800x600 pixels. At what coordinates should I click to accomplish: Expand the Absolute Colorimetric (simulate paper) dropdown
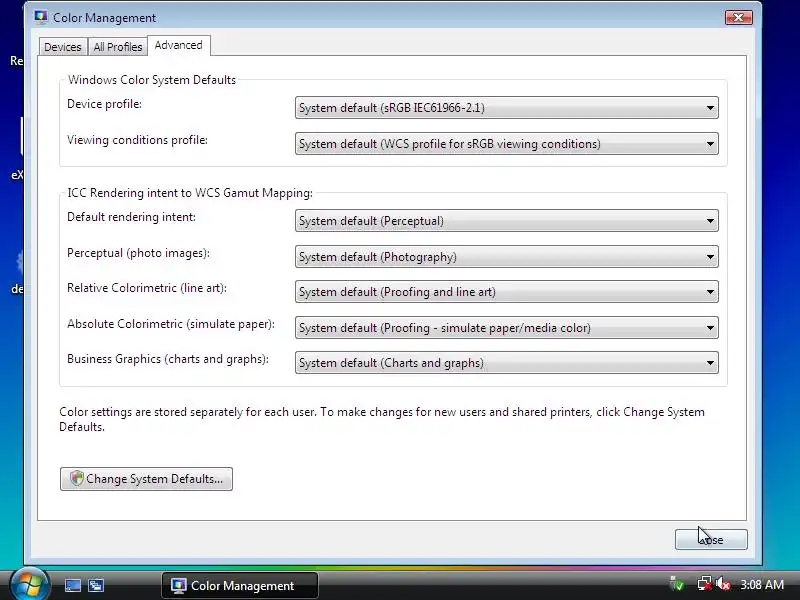(x=507, y=328)
